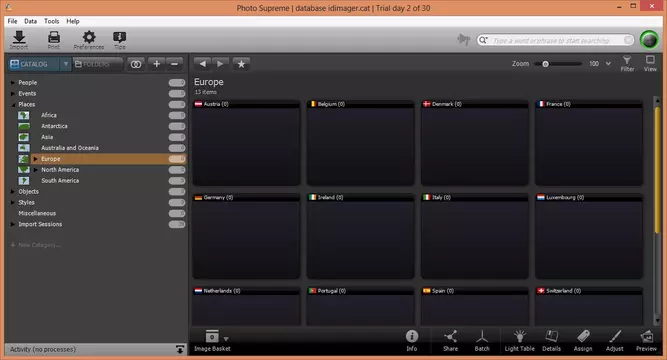This screenshot has width=667, height=360.
Task: Toggle the green status indicator
Action: 649,40
